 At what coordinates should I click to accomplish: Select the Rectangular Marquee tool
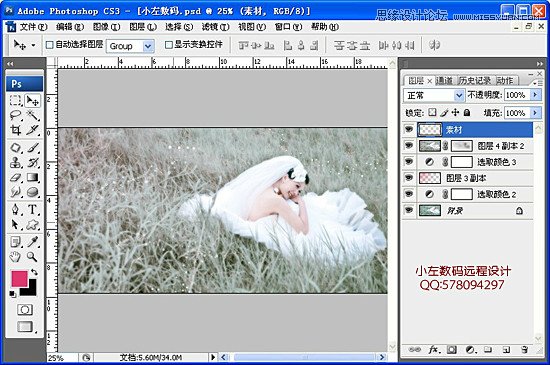coord(15,101)
